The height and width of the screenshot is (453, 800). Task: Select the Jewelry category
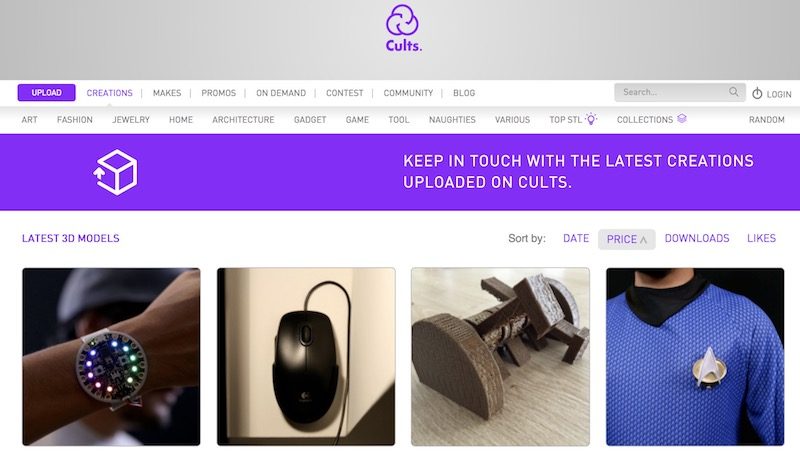tap(131, 119)
